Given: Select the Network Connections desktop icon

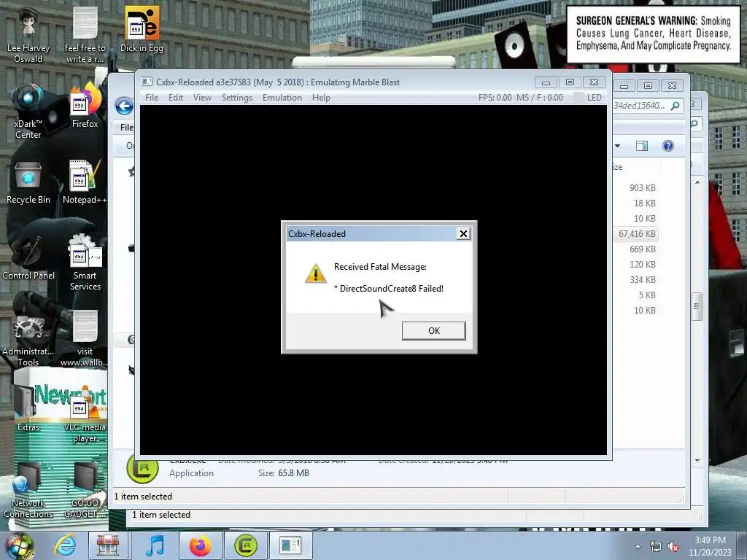Looking at the screenshot, I should click(x=28, y=491).
